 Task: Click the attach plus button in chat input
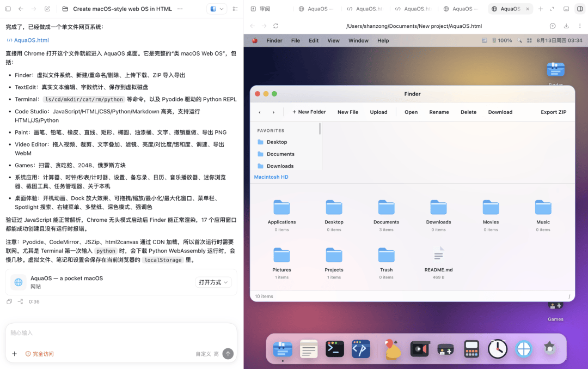coord(14,354)
